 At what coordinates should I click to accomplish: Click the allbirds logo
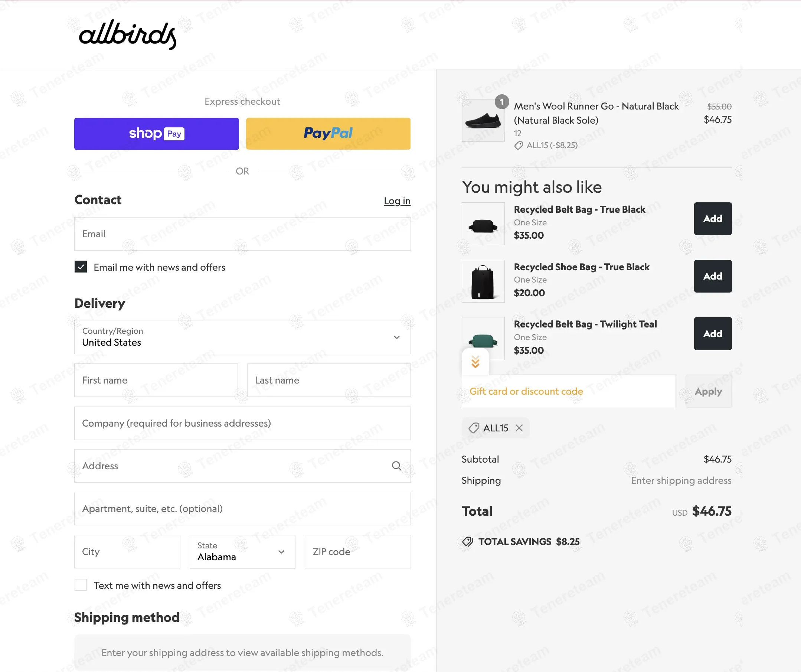click(127, 35)
